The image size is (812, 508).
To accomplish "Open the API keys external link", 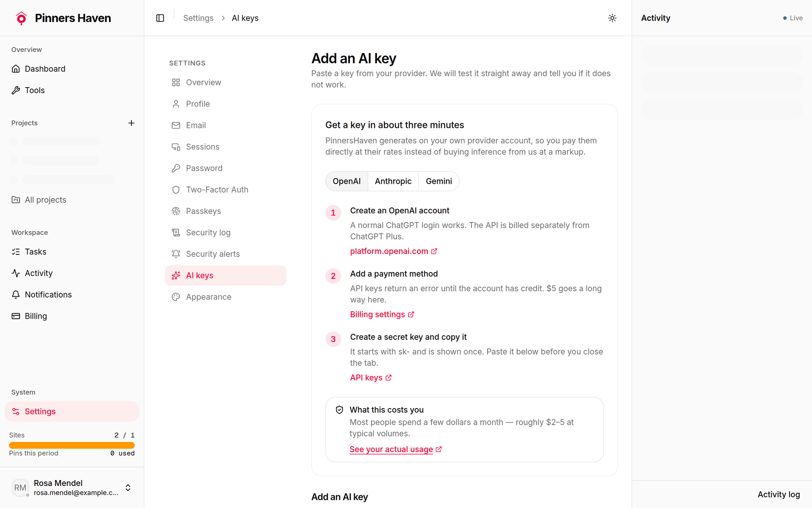I will (371, 378).
